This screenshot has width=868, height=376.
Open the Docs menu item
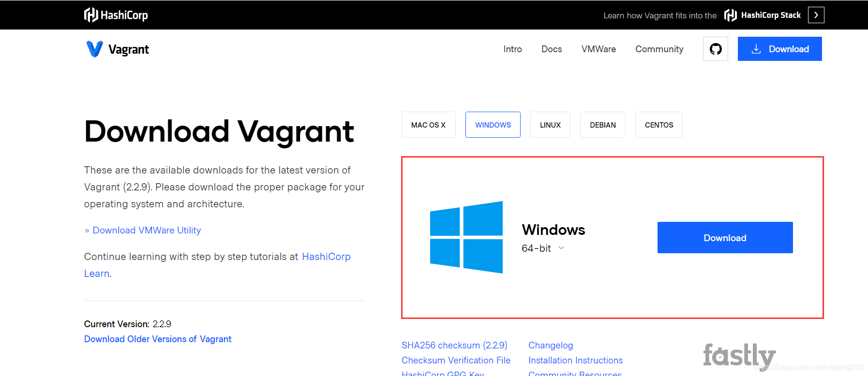pos(552,49)
